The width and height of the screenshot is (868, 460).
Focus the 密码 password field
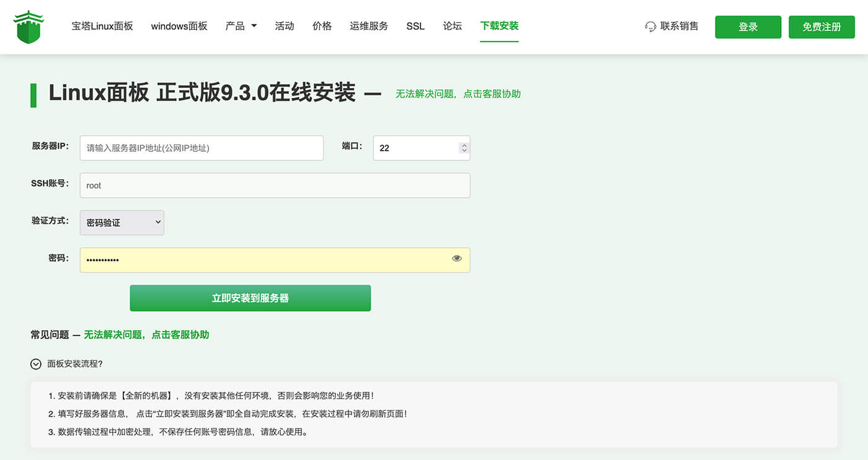tap(275, 260)
